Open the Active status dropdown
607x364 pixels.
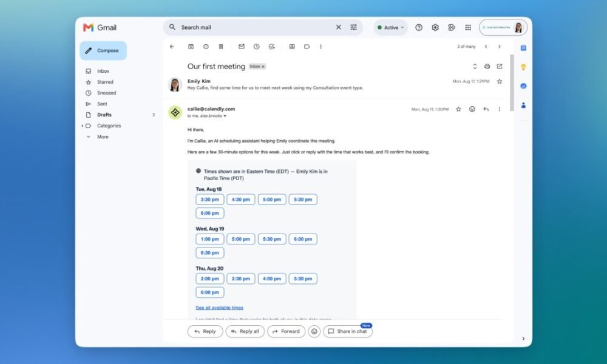tap(390, 27)
